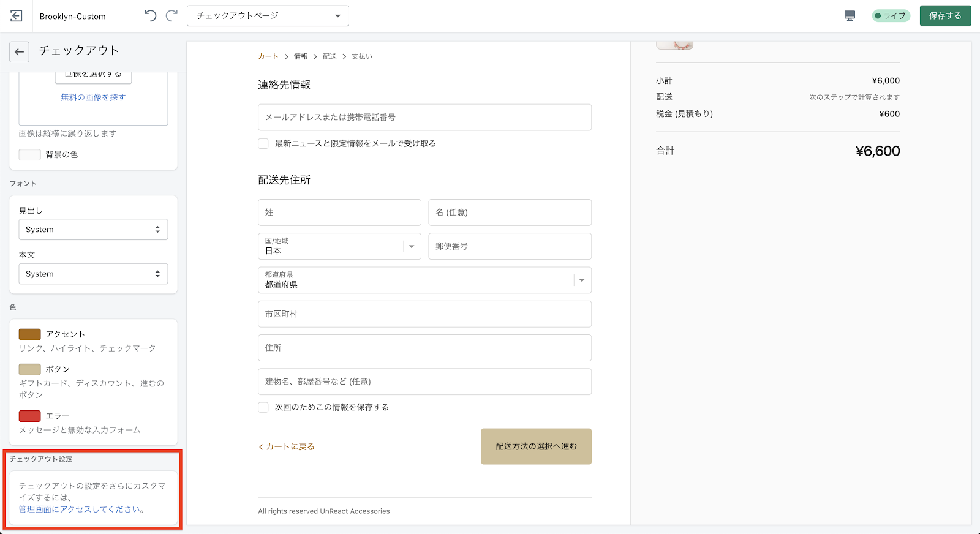
Task: Click the undo arrow icon
Action: tap(150, 16)
